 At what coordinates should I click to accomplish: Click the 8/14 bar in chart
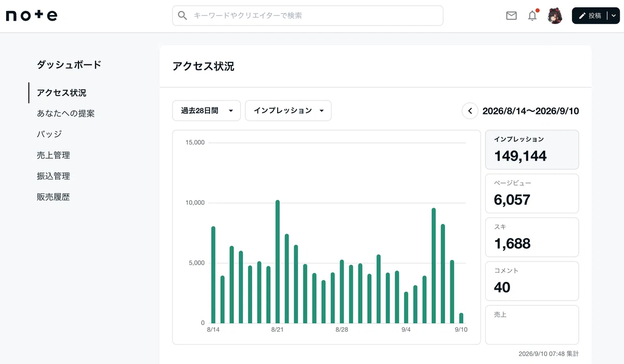click(x=213, y=275)
